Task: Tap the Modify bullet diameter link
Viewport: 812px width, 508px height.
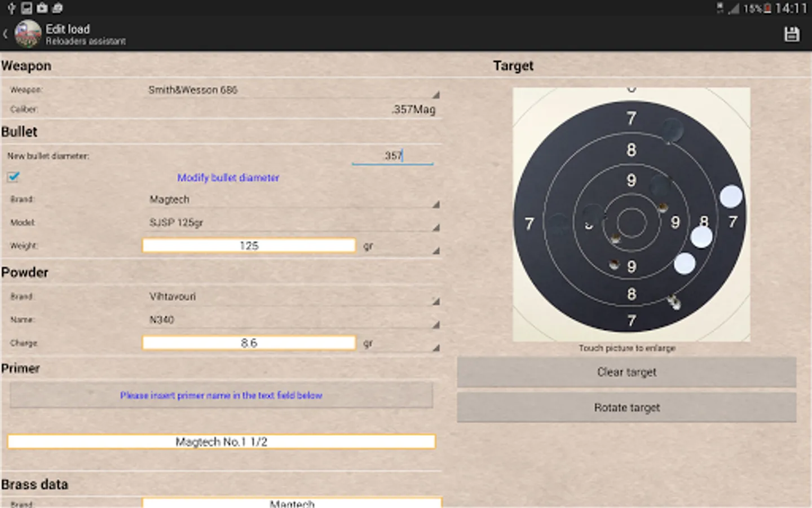Action: point(228,177)
